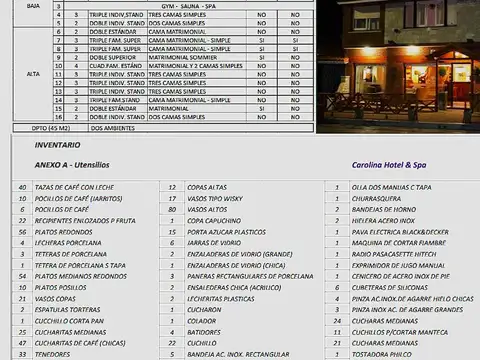The image size is (480, 360).
Task: Select cell 'TRIPLE FAM.STAND' in room 14
Action: pyautogui.click(x=118, y=100)
